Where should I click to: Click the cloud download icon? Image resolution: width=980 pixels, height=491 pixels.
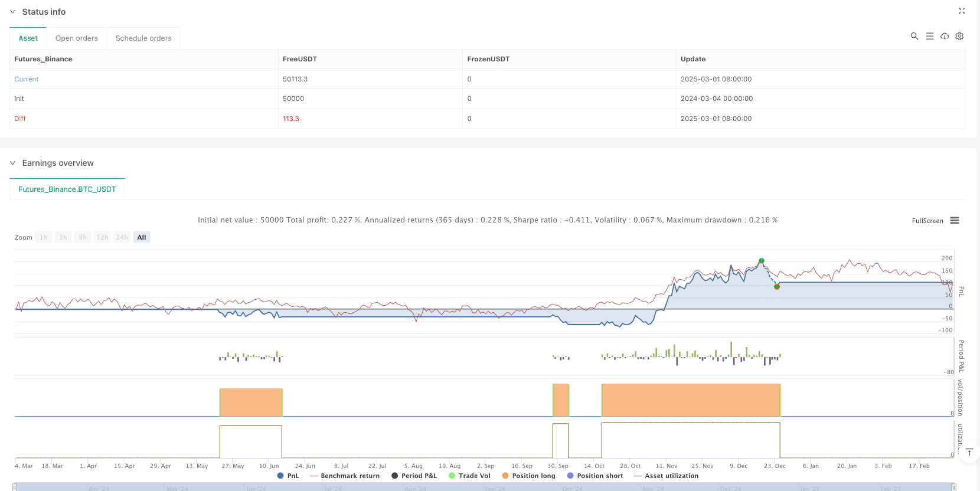[945, 36]
